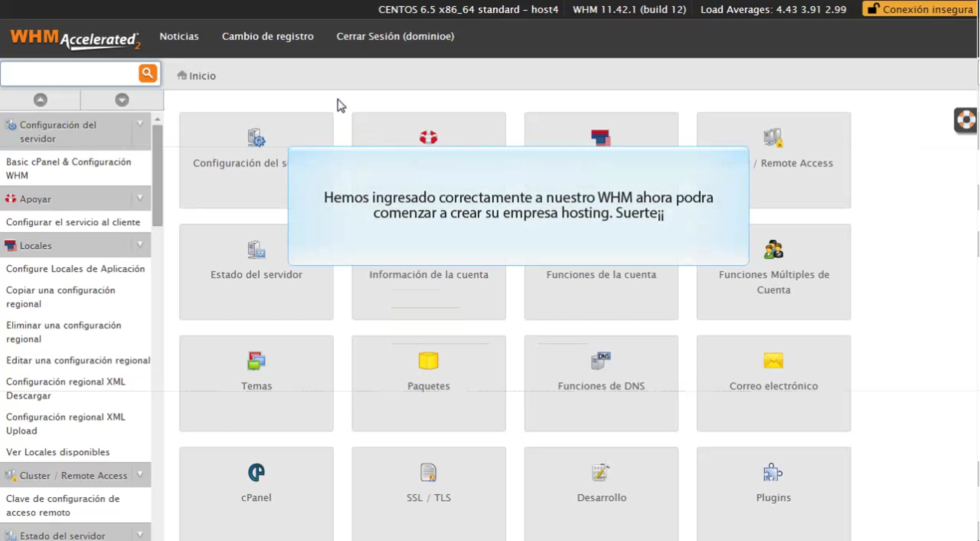Collapse Configuración del servidor sidebar section arrow
Screen dimensions: 980x541
[x=140, y=124]
